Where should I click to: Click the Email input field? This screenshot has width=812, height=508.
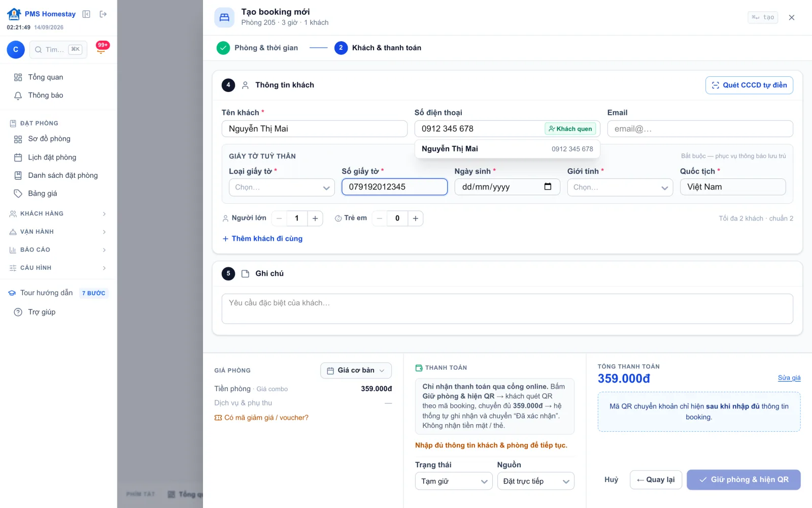pos(700,129)
